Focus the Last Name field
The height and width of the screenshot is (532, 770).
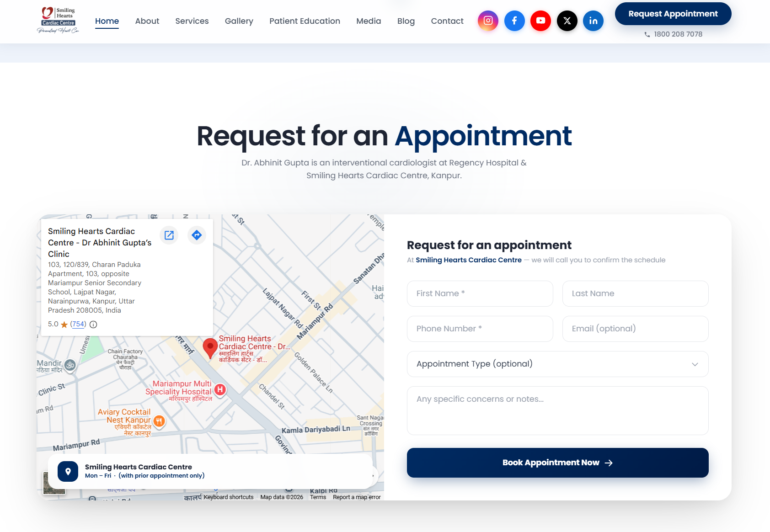(x=636, y=293)
